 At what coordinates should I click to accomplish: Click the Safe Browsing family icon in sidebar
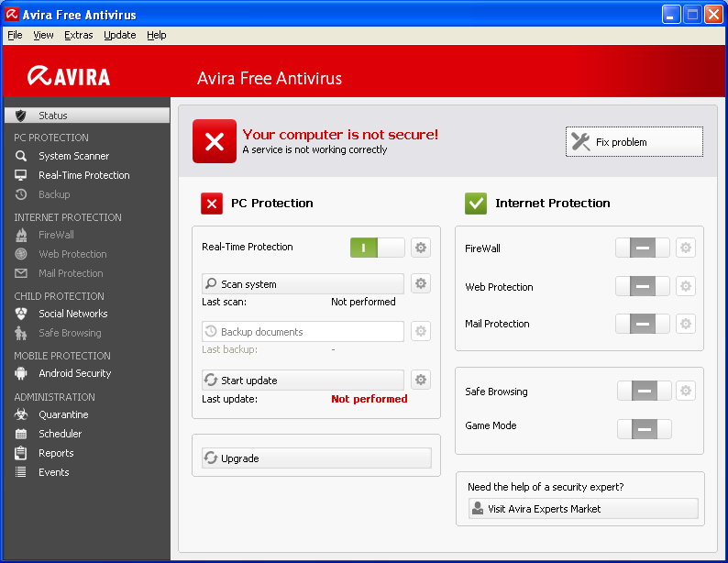21,333
